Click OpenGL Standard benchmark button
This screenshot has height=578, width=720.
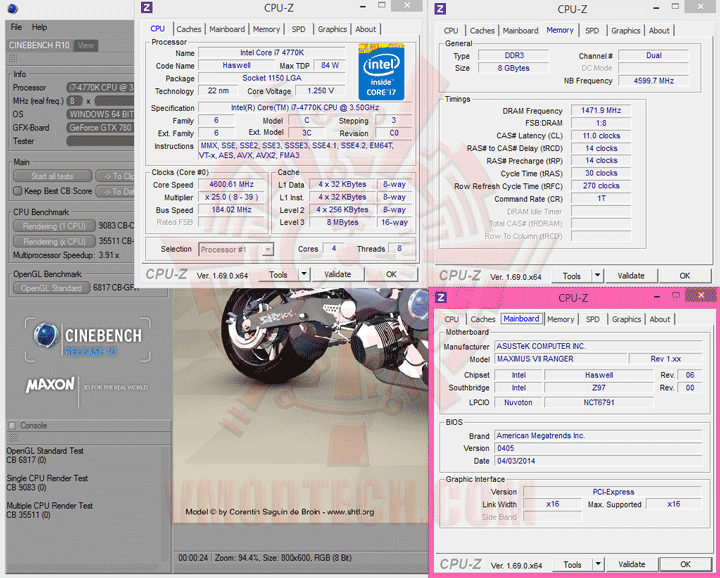[x=51, y=288]
